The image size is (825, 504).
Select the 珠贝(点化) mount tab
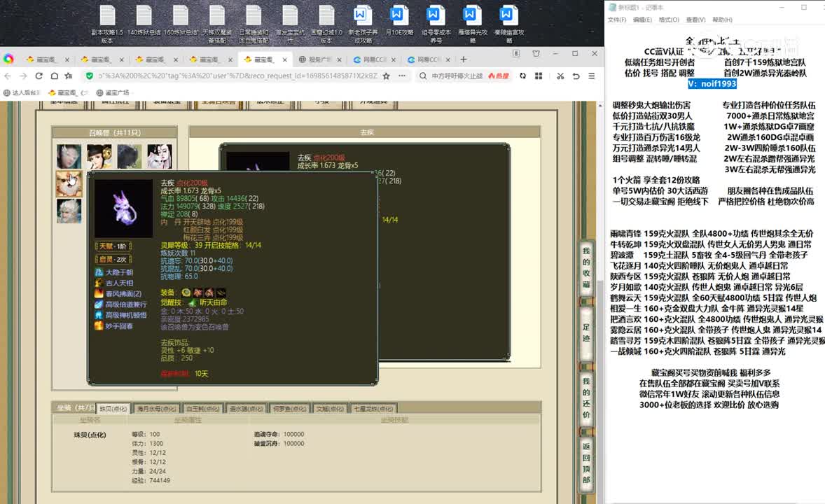pyautogui.click(x=113, y=409)
